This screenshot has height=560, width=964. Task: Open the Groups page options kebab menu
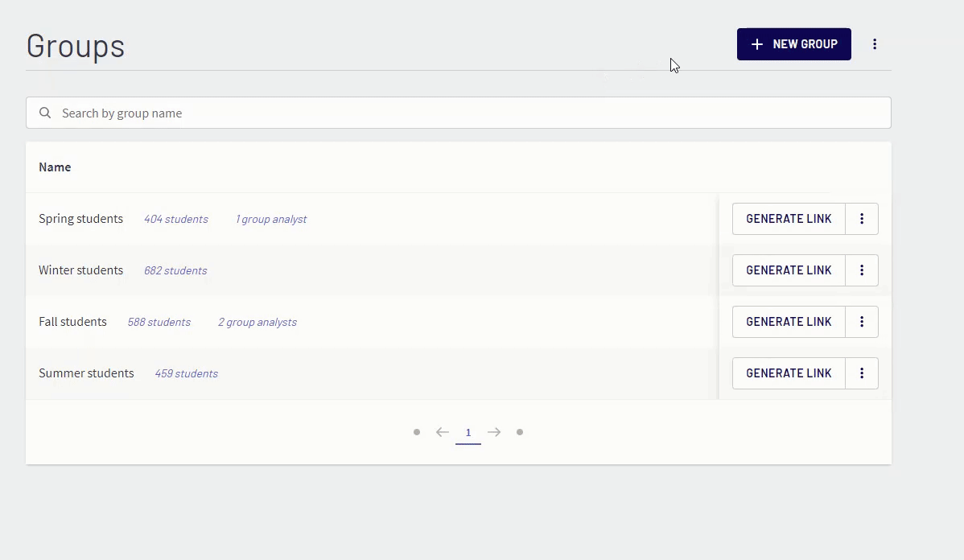[874, 44]
